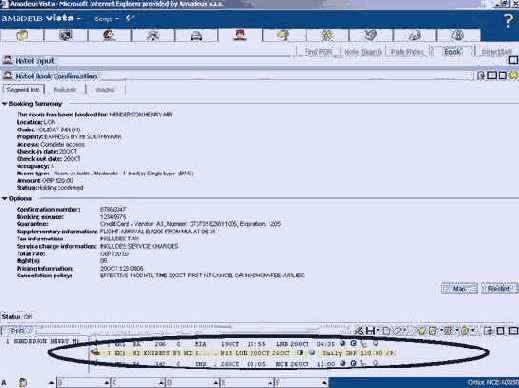Click the Direct Sell button
This screenshot has width=519, height=388.
[496, 52]
